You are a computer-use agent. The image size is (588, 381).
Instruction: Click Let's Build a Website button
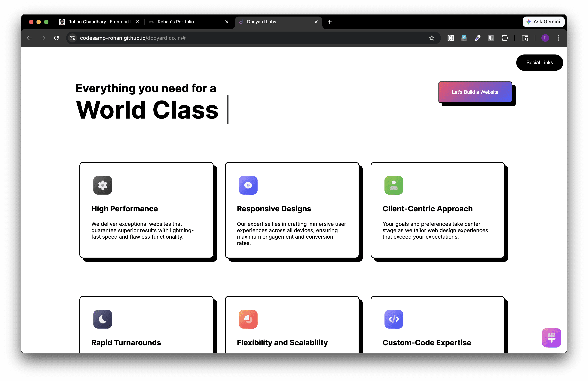[475, 92]
